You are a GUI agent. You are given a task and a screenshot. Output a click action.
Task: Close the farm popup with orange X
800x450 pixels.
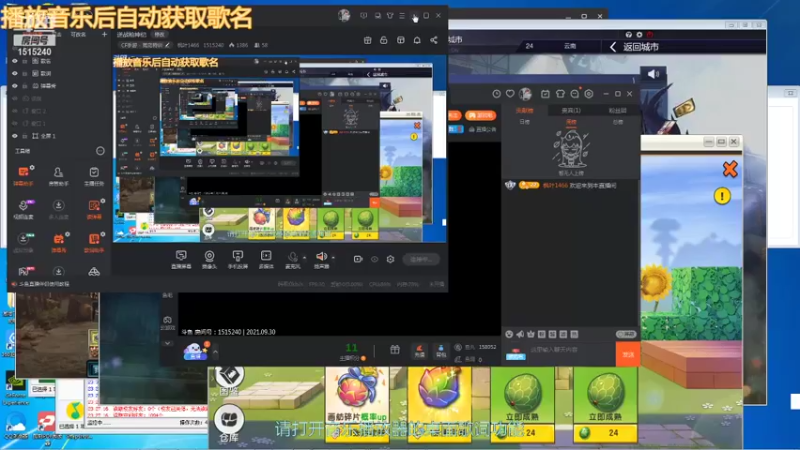coord(730,169)
